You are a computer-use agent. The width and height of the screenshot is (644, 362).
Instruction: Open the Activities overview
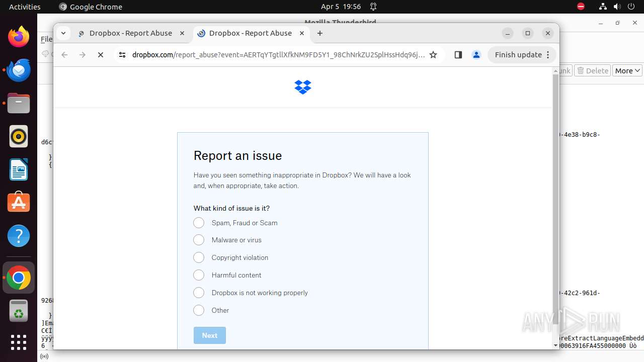point(25,7)
